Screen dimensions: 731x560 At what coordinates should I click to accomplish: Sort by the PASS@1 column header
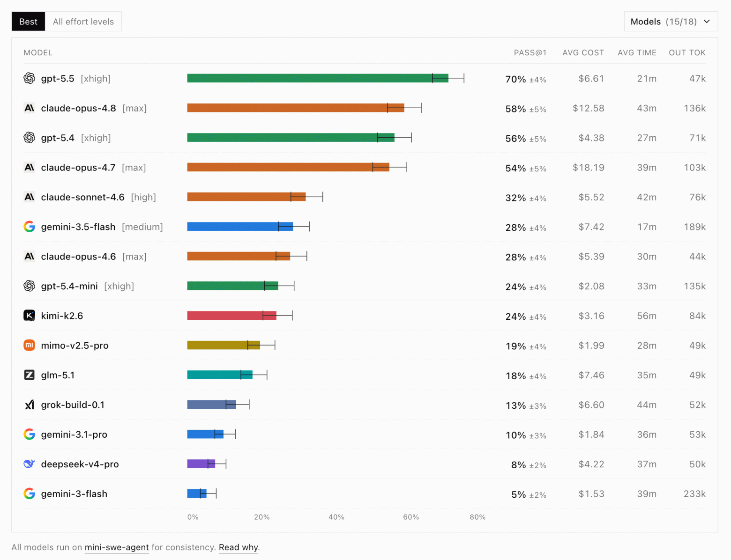coord(530,53)
